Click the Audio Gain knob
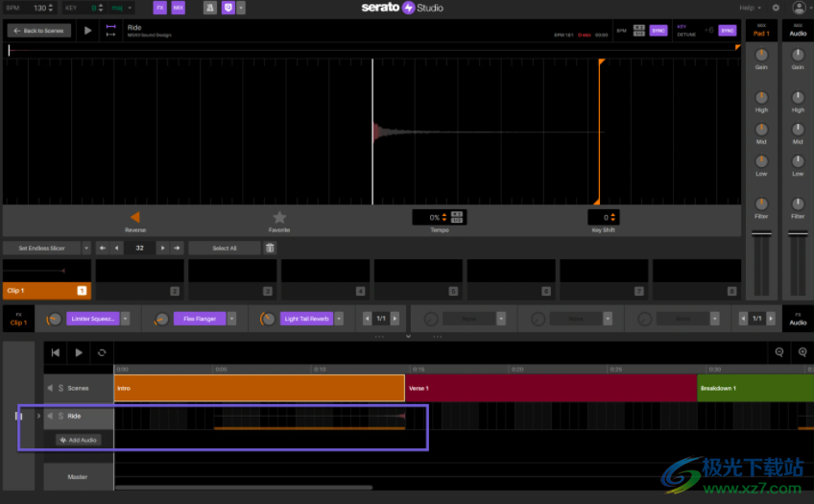 [798, 55]
